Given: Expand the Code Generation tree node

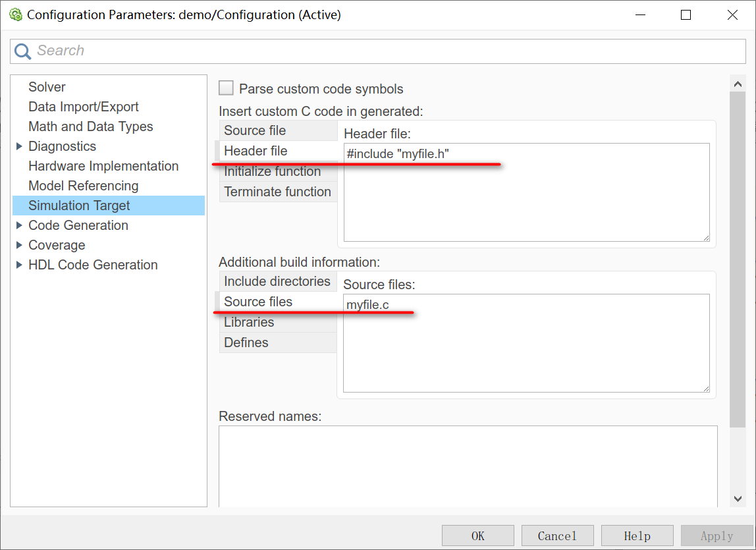Looking at the screenshot, I should [x=19, y=225].
